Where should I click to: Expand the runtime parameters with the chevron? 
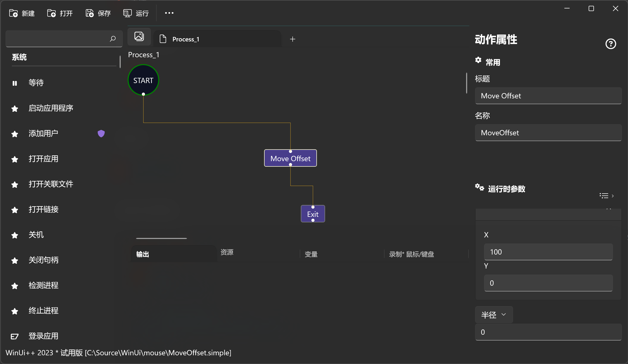coord(612,196)
